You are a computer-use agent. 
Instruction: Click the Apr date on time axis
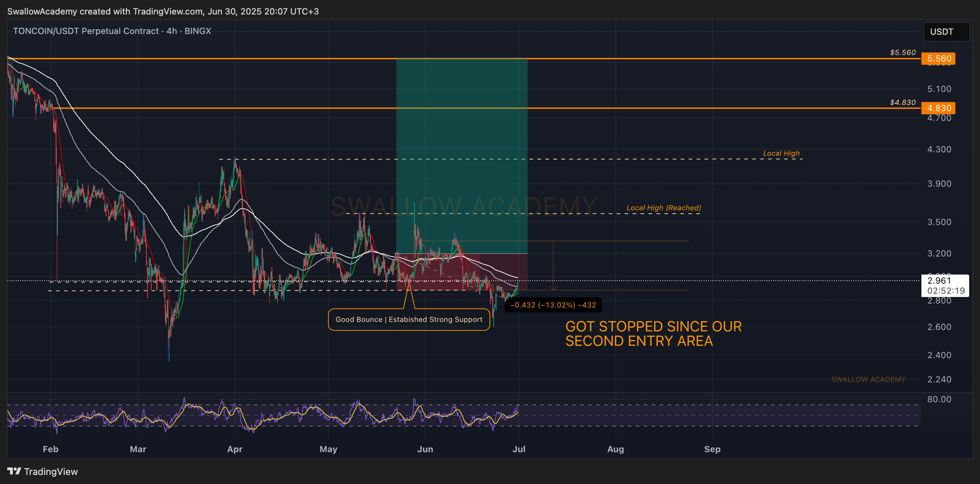coord(235,449)
